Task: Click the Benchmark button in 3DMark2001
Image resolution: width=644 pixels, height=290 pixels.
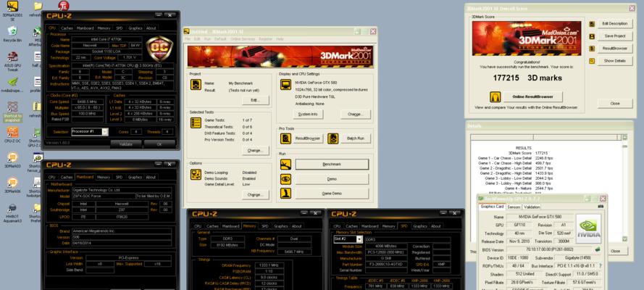Action: pos(332,165)
